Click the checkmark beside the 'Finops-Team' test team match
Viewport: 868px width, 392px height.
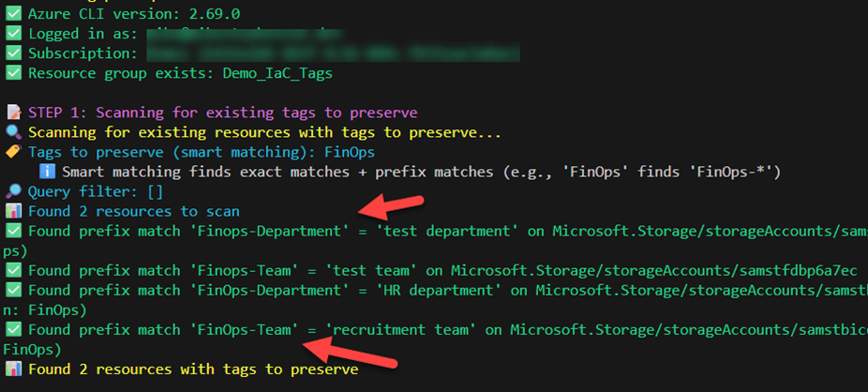[x=13, y=270]
